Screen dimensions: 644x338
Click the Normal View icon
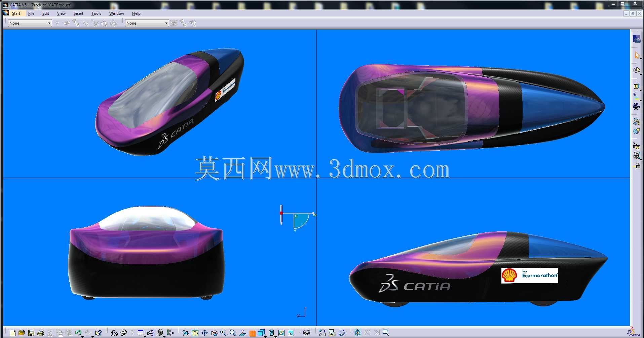pos(242,333)
